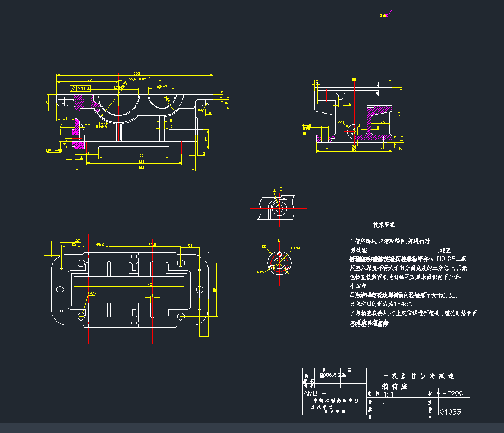
Task: Click the 140 dimension in top view
Action: point(148,284)
